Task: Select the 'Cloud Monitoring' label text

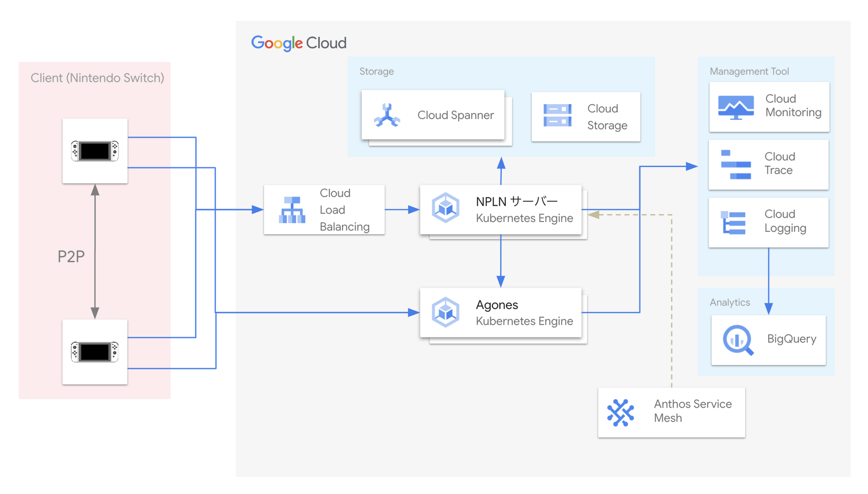Action: tap(793, 106)
